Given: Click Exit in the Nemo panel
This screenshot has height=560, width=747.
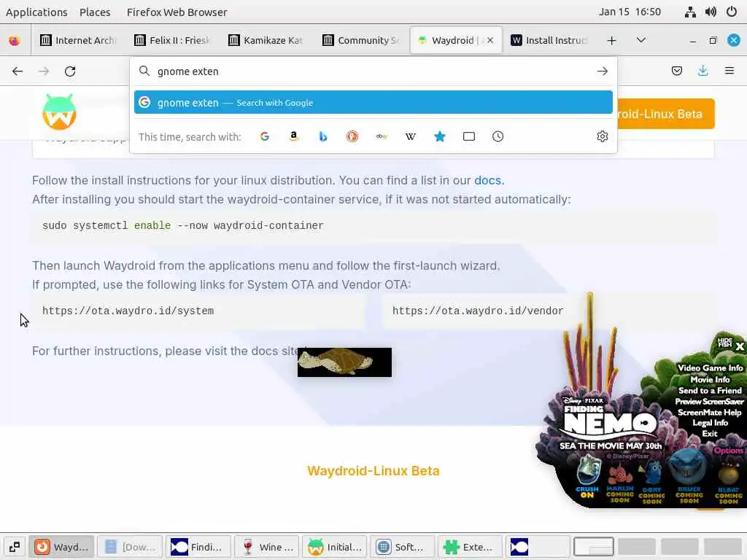Looking at the screenshot, I should click(709, 434).
